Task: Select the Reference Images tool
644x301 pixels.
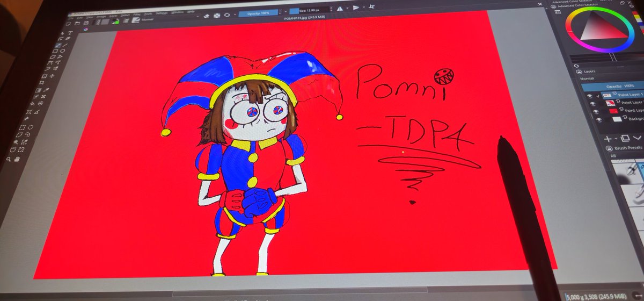Action: pyautogui.click(x=26, y=119)
